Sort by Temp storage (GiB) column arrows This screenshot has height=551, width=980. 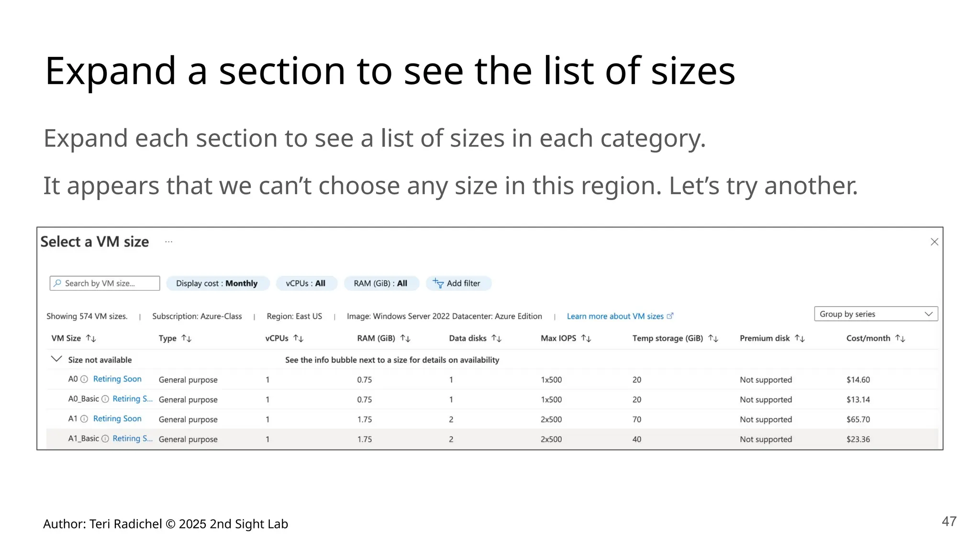click(x=713, y=338)
